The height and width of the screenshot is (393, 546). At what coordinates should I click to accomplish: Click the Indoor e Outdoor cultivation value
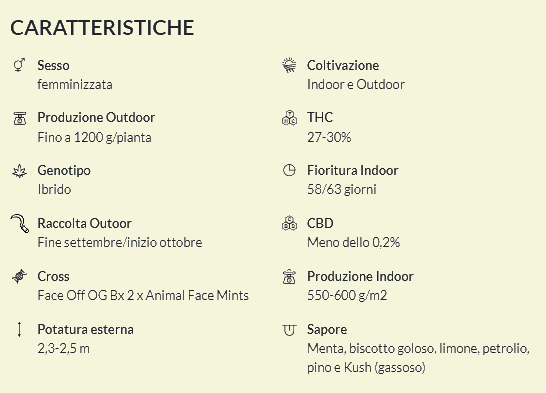[356, 85]
